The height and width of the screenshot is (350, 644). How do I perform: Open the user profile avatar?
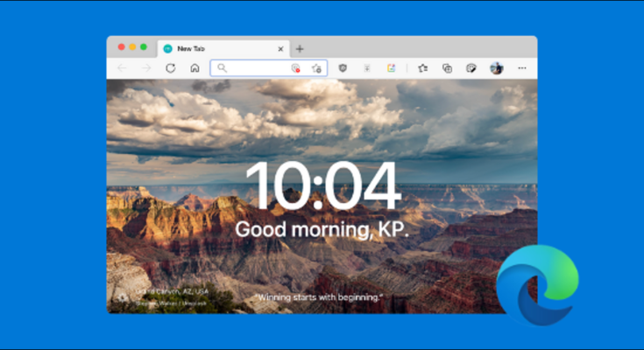(x=496, y=67)
